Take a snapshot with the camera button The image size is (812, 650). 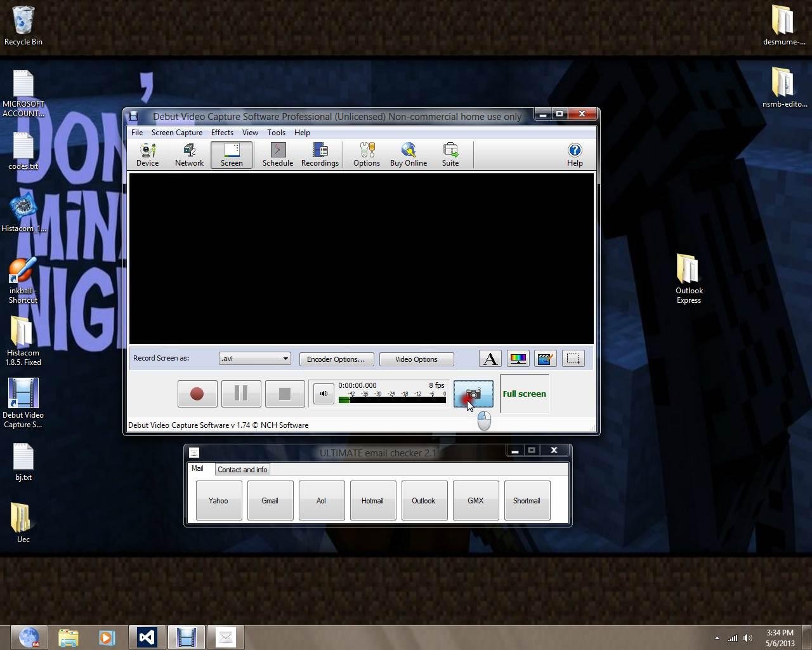coord(473,394)
